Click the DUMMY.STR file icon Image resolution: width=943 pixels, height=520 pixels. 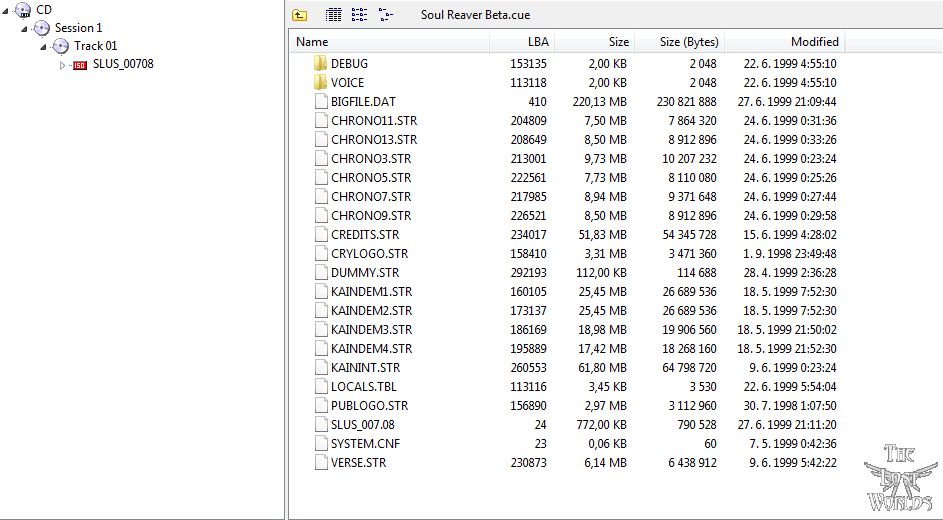click(x=321, y=272)
